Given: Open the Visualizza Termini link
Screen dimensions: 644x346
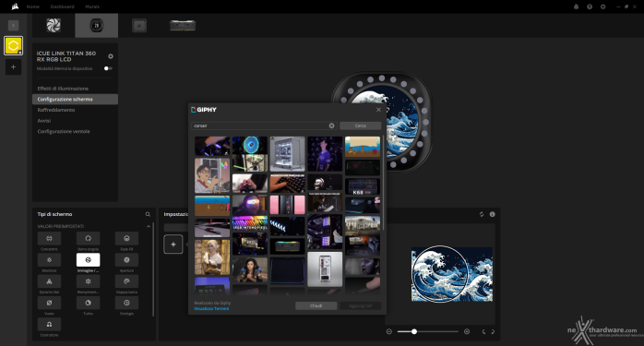Looking at the screenshot, I should coord(211,308).
